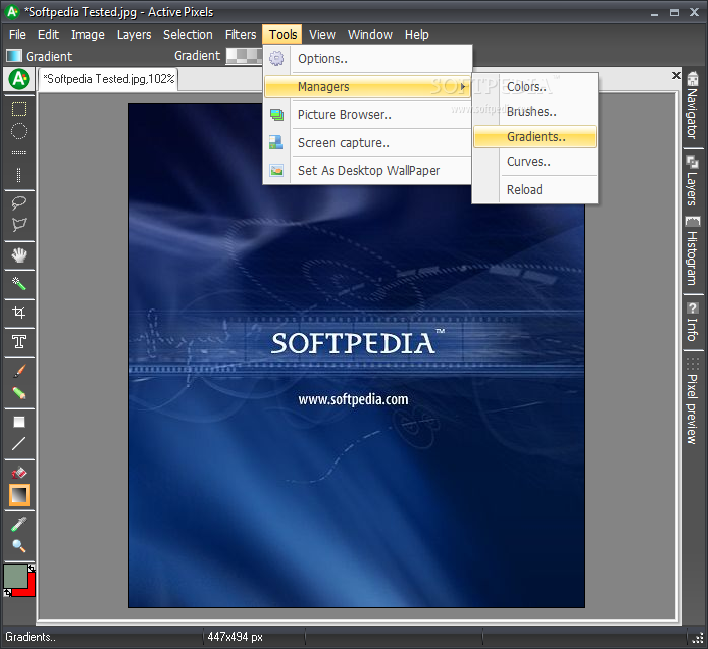Screen dimensions: 708x649
Task: Open the Info side panel
Action: [692, 322]
